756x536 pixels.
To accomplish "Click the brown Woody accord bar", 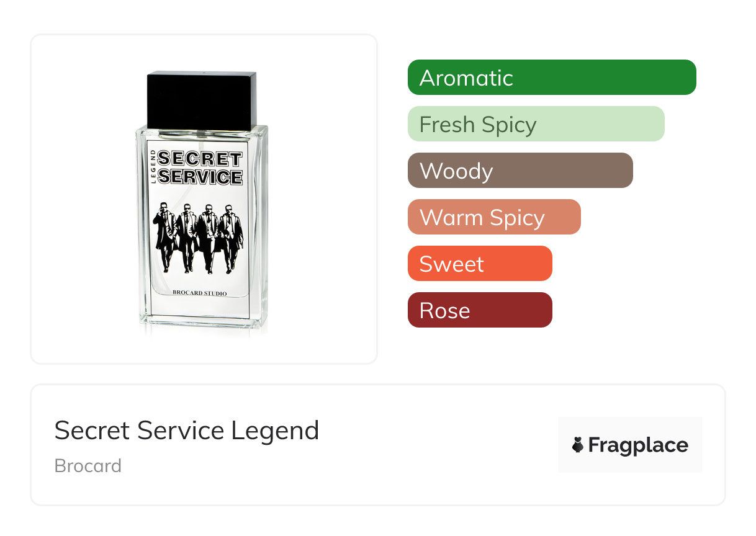I will 520,171.
